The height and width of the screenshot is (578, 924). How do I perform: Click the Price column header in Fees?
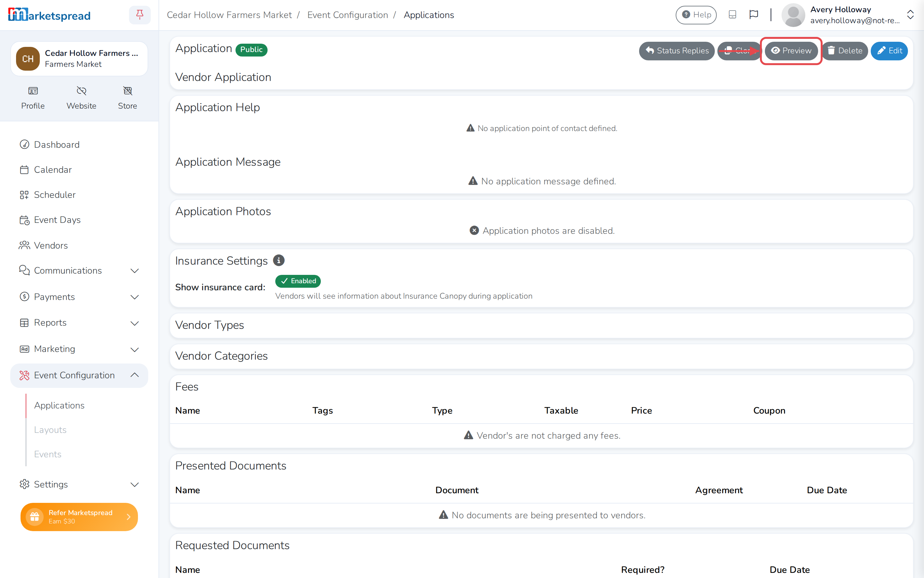pyautogui.click(x=641, y=411)
